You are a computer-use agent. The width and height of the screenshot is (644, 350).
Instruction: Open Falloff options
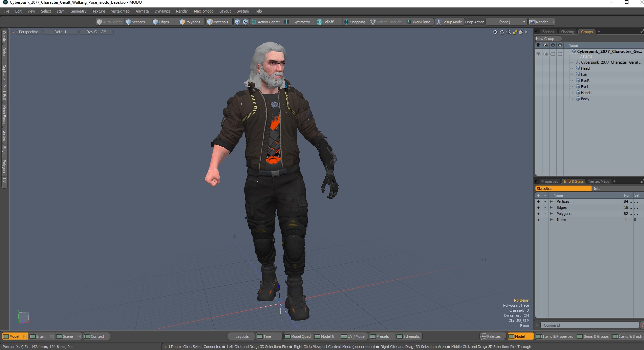[x=325, y=22]
